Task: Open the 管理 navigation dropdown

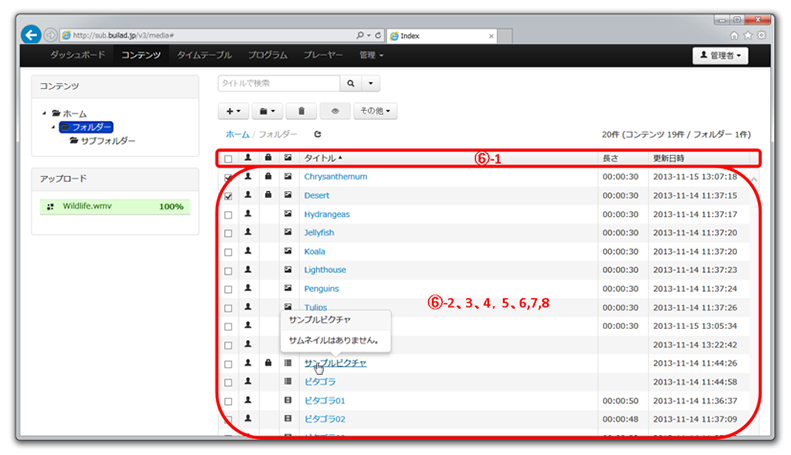Action: [x=371, y=55]
